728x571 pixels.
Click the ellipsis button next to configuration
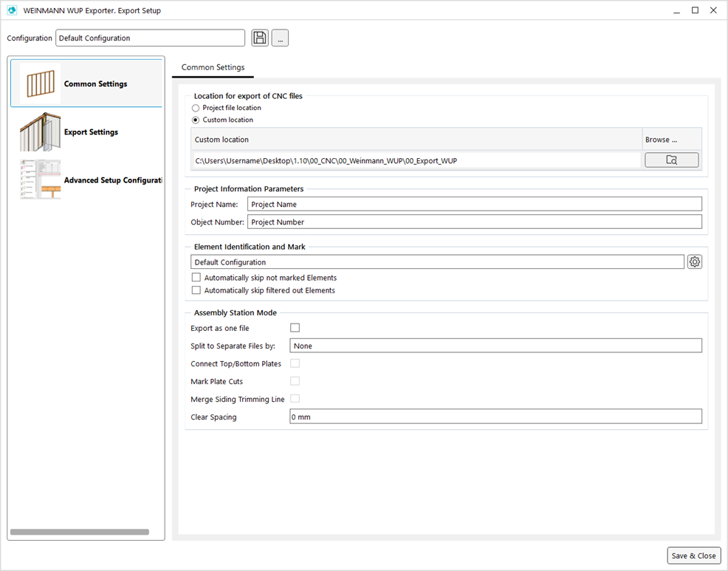click(280, 38)
